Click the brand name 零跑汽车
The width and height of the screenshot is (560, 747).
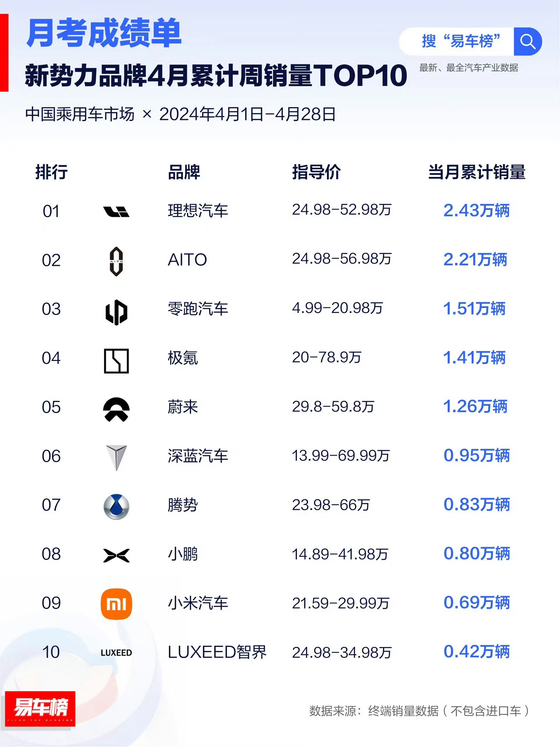click(198, 309)
